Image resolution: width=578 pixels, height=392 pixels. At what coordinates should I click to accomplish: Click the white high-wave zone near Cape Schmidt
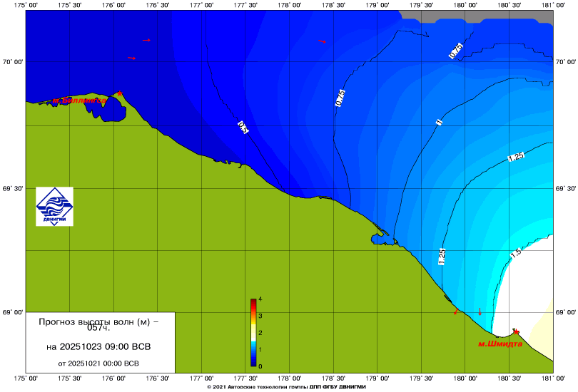tap(528, 285)
